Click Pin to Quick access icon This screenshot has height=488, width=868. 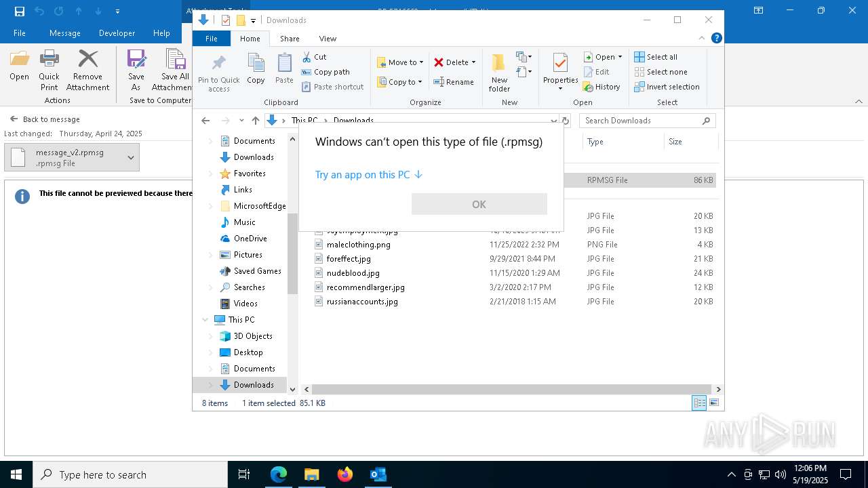(218, 63)
